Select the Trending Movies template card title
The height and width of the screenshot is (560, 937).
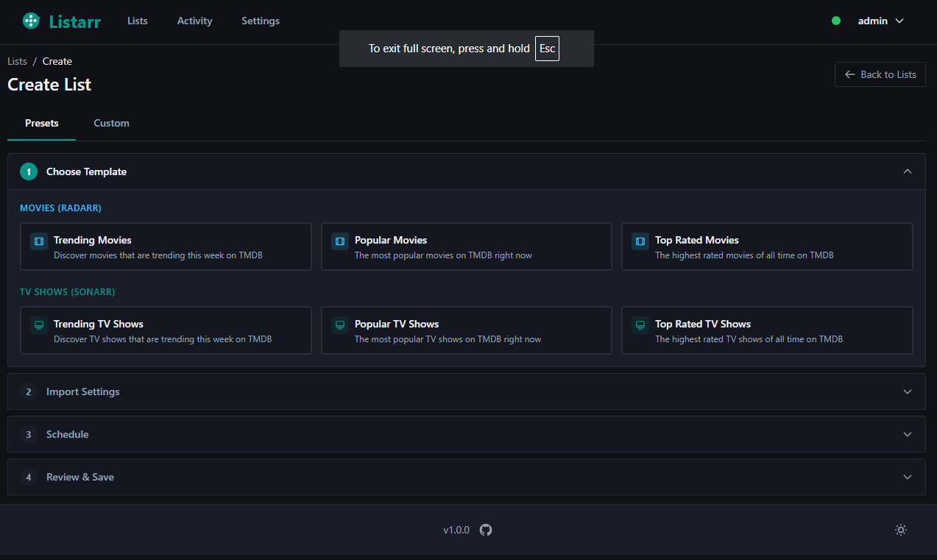(x=93, y=240)
